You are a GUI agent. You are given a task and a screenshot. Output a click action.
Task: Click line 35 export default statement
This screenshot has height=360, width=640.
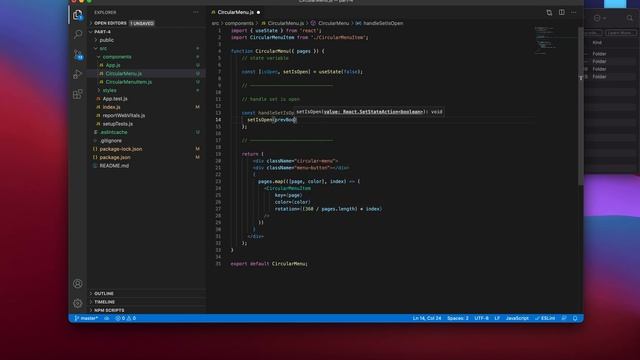[269, 264]
